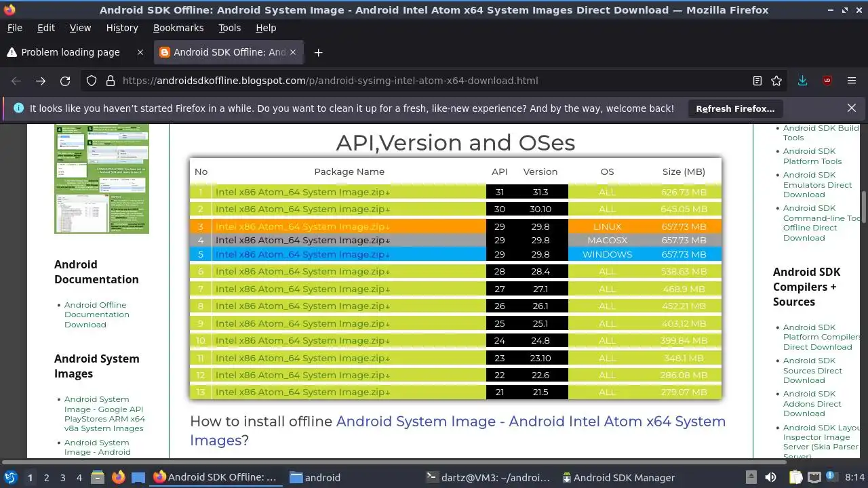
Task: Open the uBlock Origin extension icon
Action: pyautogui.click(x=827, y=81)
